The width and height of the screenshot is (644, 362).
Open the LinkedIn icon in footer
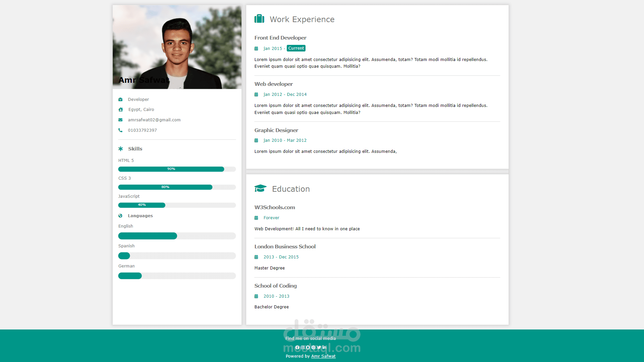click(x=324, y=347)
